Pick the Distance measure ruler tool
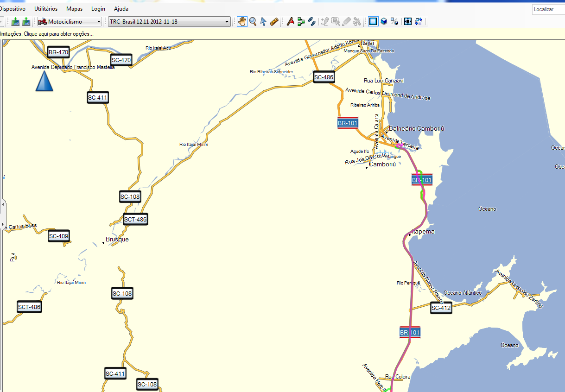This screenshot has height=392, width=565. 274,21
